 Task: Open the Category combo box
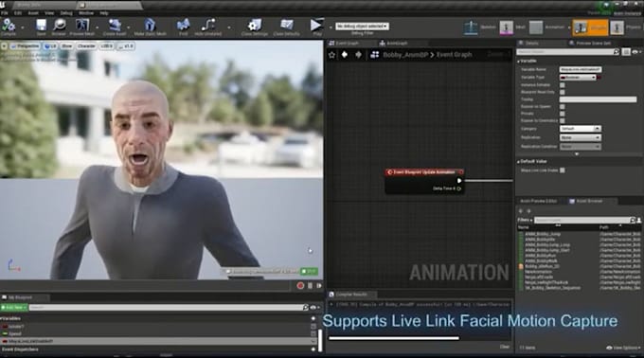coord(581,129)
